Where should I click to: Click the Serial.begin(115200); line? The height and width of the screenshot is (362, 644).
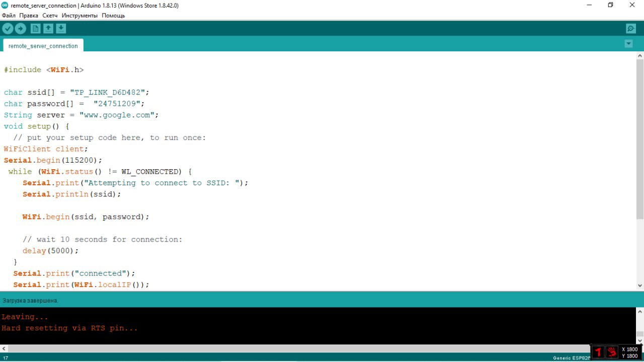[x=53, y=161]
